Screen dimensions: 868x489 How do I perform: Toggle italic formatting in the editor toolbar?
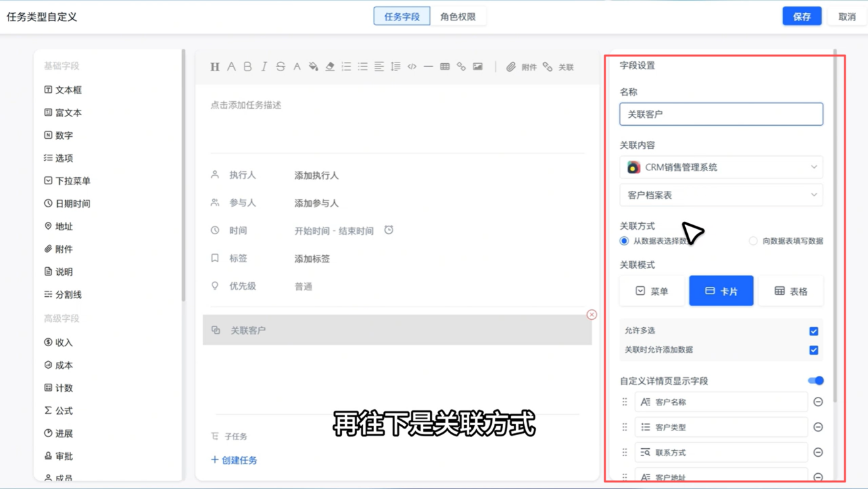point(264,66)
